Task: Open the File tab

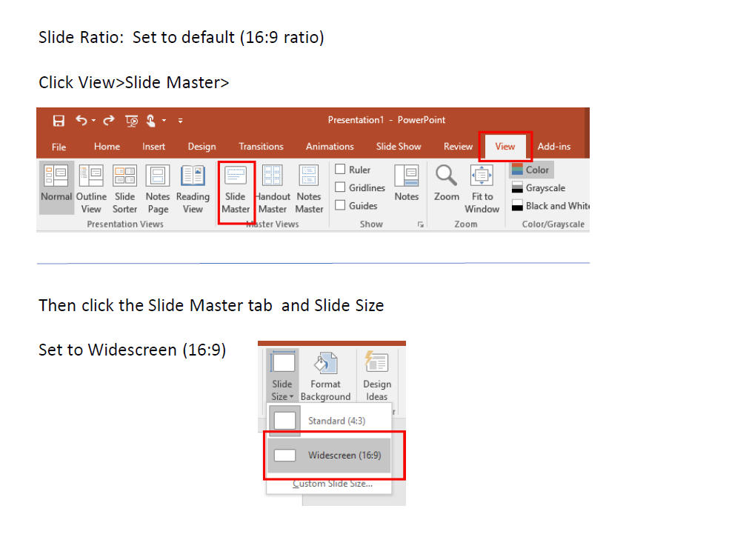Action: pos(59,147)
